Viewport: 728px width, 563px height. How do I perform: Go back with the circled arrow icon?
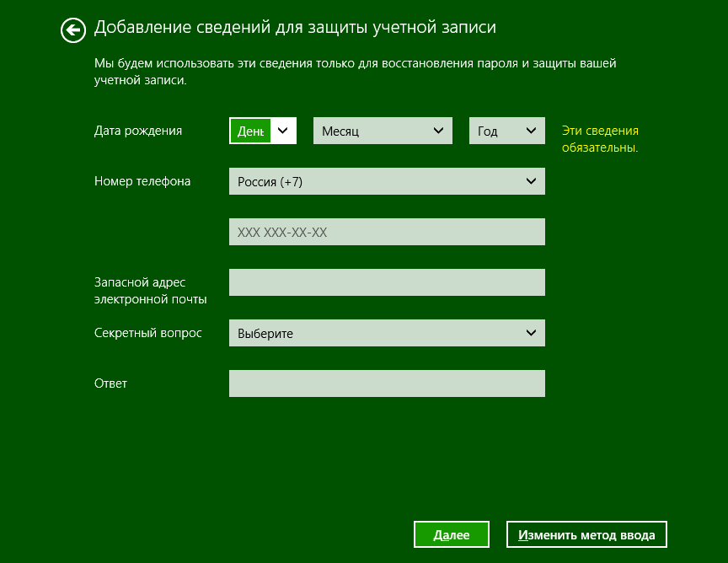73,30
